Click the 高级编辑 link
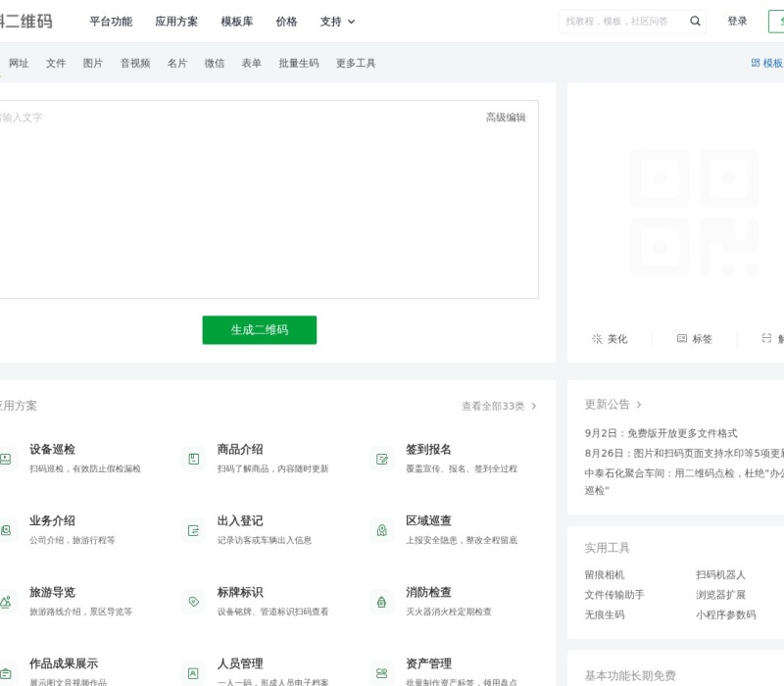The width and height of the screenshot is (784, 686). point(506,117)
